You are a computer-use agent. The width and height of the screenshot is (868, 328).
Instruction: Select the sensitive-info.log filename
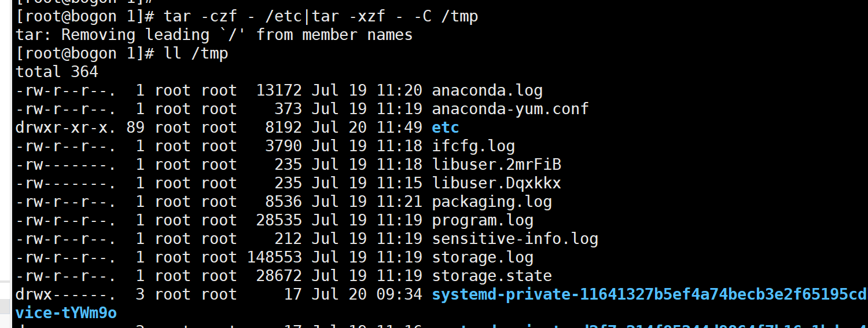point(515,239)
